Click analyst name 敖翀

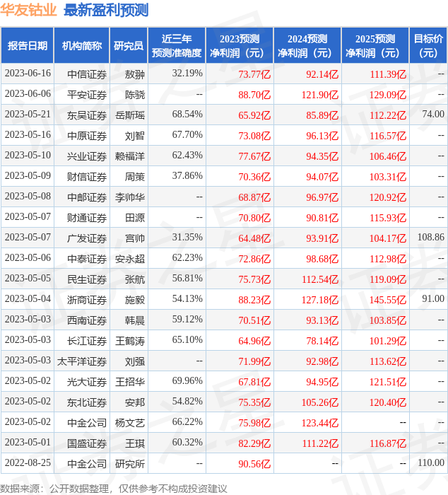[135, 74]
